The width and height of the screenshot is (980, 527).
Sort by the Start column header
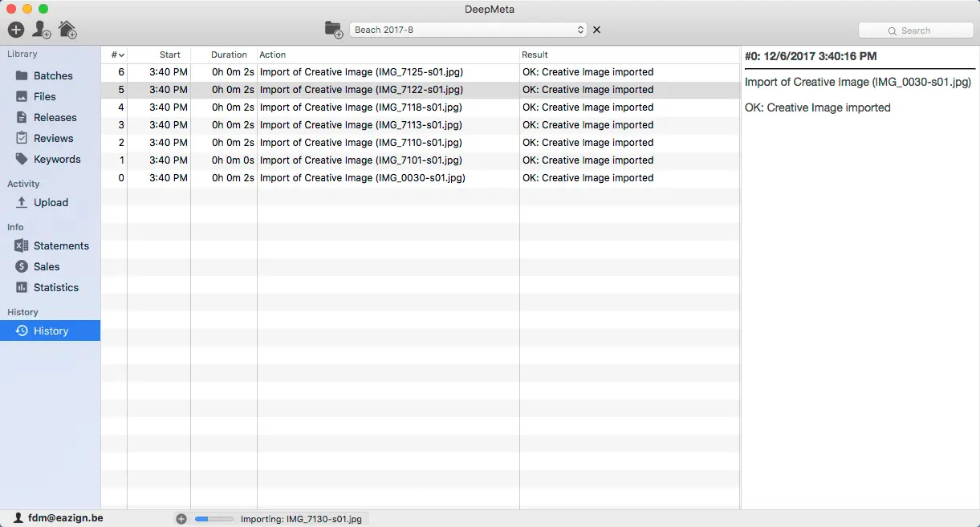point(159,55)
